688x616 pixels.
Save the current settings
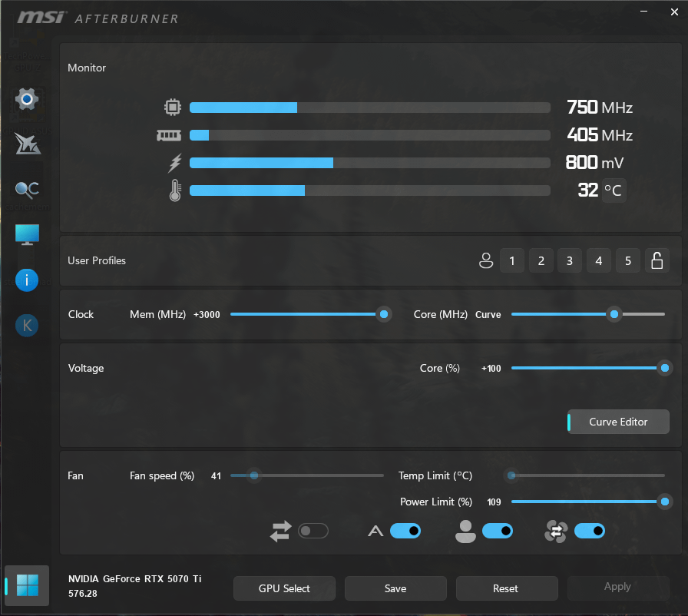point(395,588)
